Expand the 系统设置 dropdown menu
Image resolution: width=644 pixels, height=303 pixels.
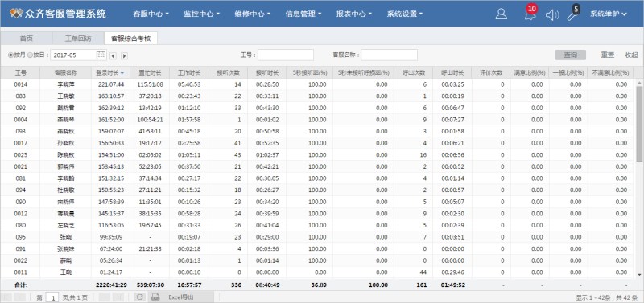click(x=405, y=14)
